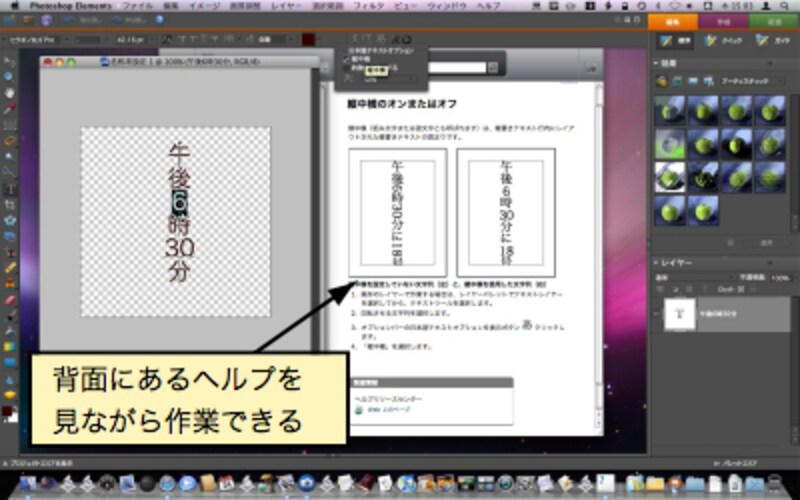Screen dimensions: 800x500
Task: Show Layer Styles category in Effects panel
Action: (x=677, y=81)
